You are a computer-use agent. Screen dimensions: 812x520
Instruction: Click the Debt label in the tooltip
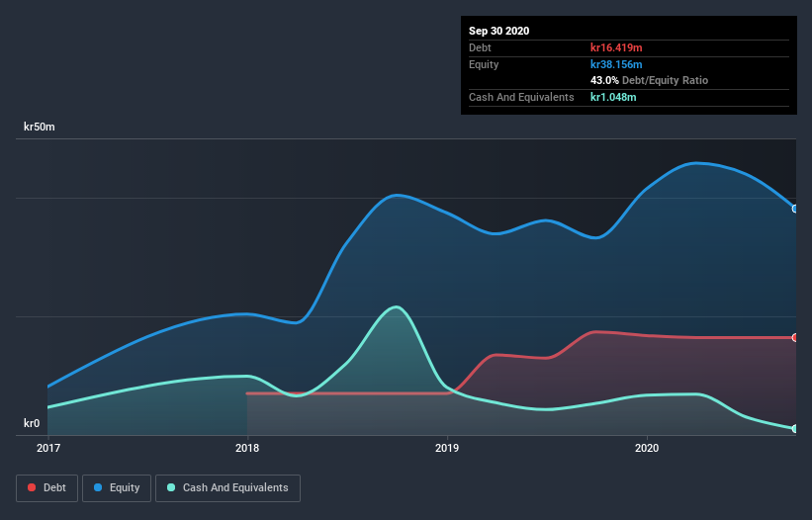click(x=480, y=47)
